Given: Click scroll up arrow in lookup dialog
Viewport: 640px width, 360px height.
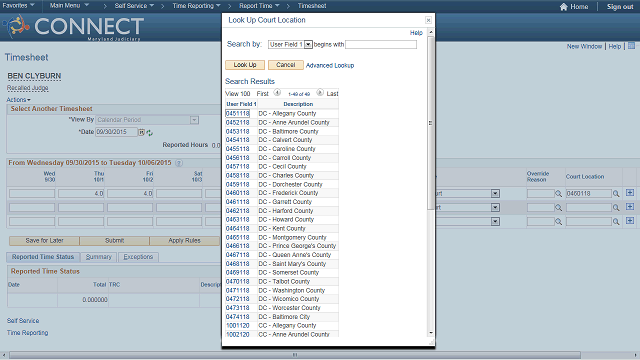Looking at the screenshot, I should pos(431,32).
